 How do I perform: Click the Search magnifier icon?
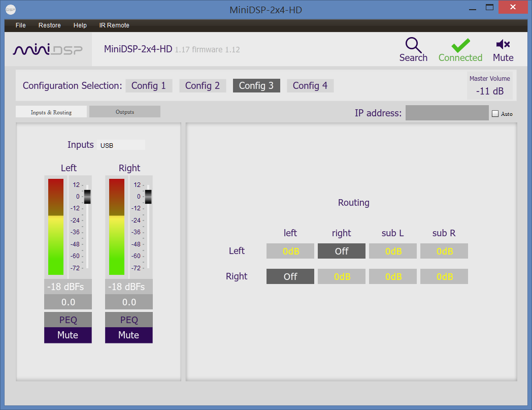(x=413, y=45)
